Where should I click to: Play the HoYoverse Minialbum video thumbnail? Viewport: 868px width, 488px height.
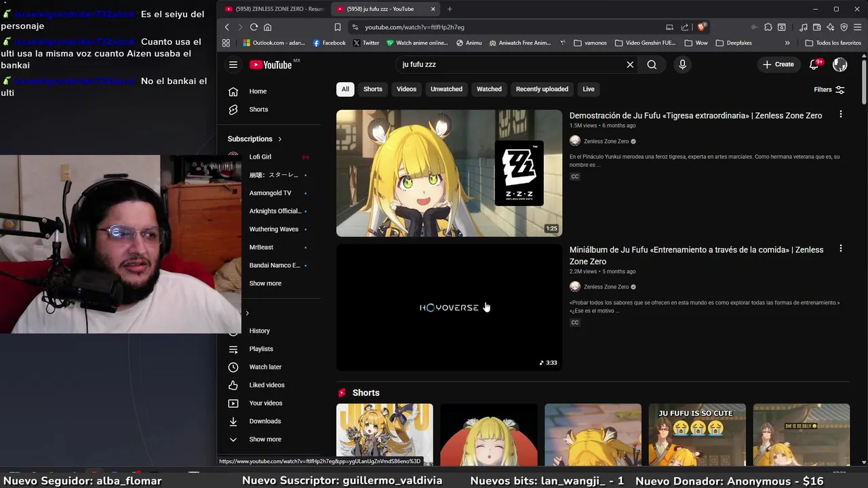[449, 307]
